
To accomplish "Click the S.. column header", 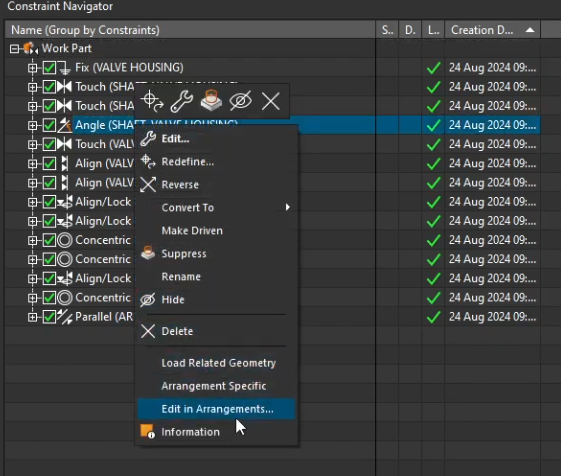I will click(x=387, y=30).
